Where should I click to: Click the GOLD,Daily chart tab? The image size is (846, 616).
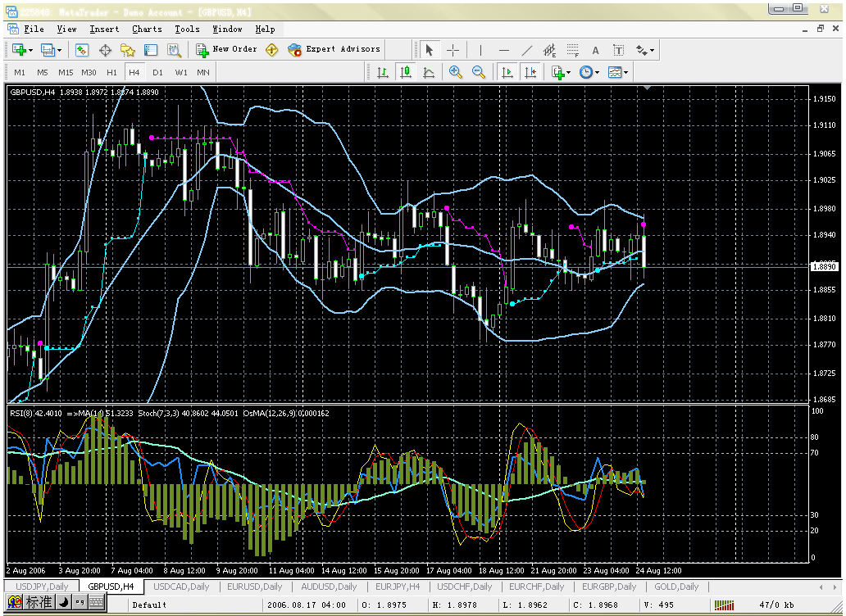[x=676, y=587]
